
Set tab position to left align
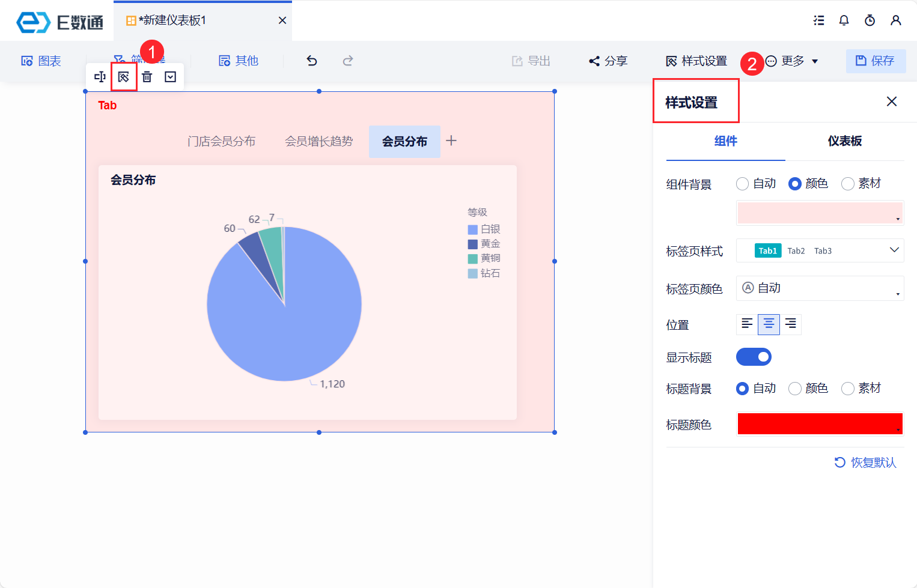click(x=747, y=324)
